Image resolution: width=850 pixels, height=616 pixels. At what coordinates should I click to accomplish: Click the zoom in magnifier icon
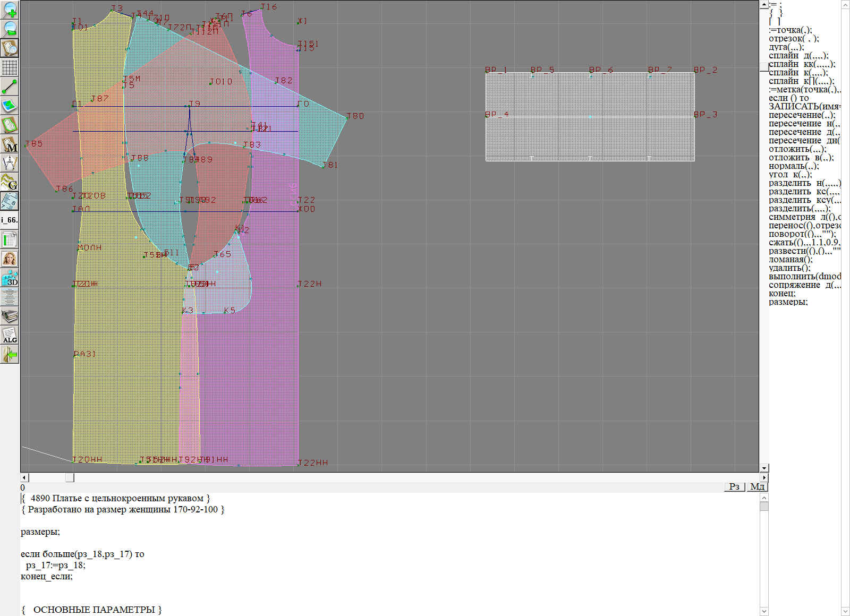[10, 10]
